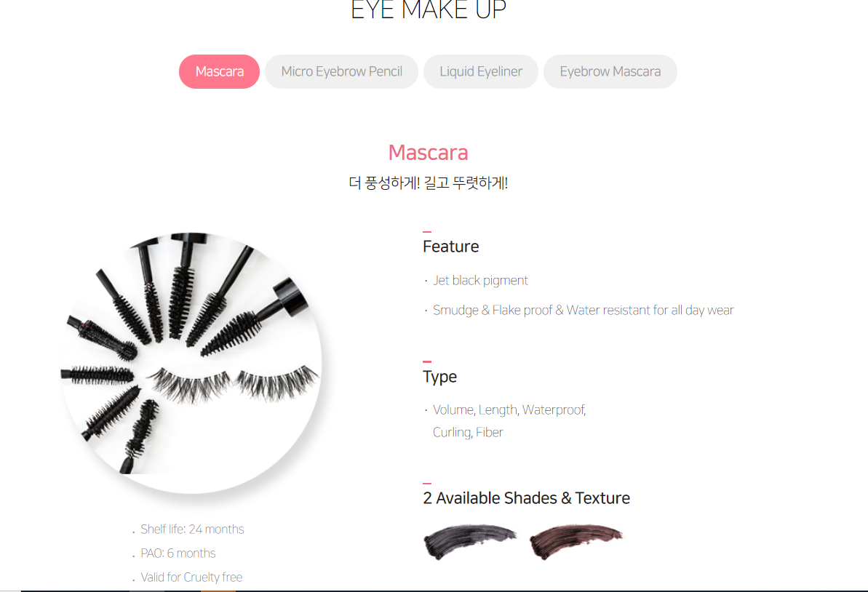Go to Eyebrow Mascara tab

point(610,71)
